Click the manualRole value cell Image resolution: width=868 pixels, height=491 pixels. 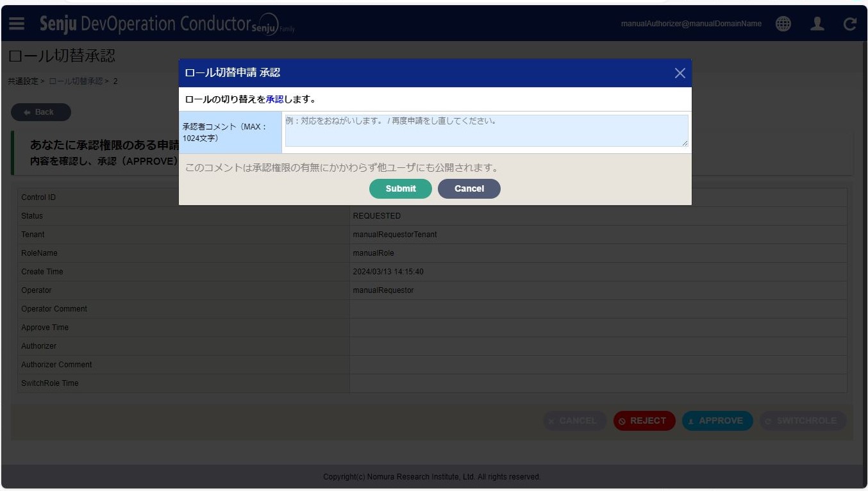[598, 253]
